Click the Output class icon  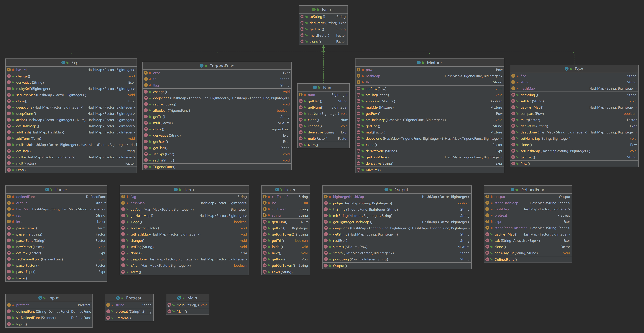coord(386,189)
